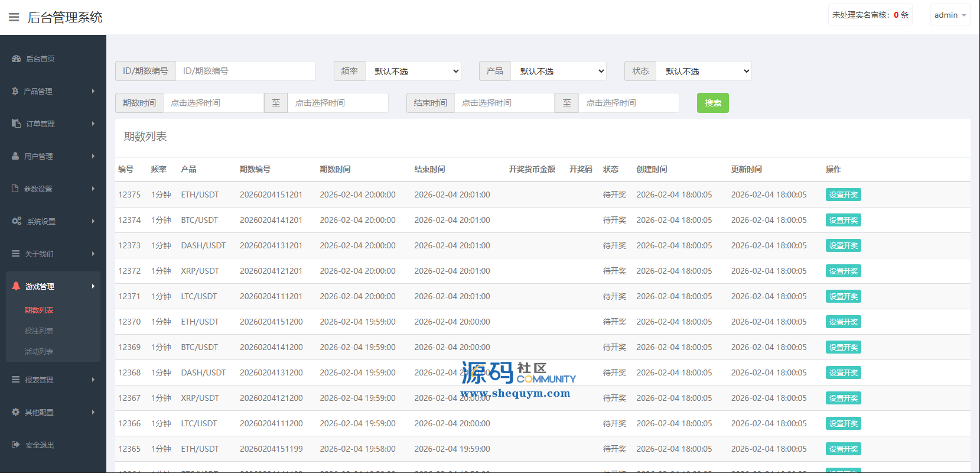
Task: Open 投注列表 in the sidebar
Action: point(39,331)
